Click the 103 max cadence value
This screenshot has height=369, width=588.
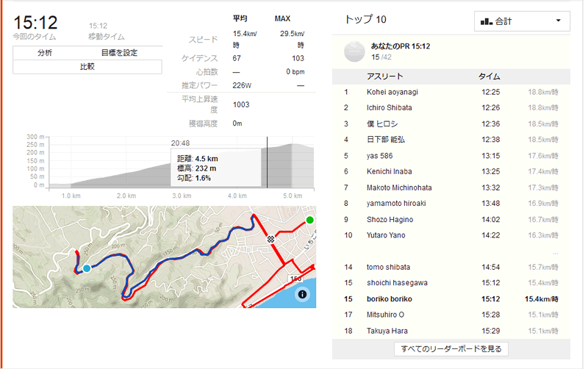pos(298,58)
